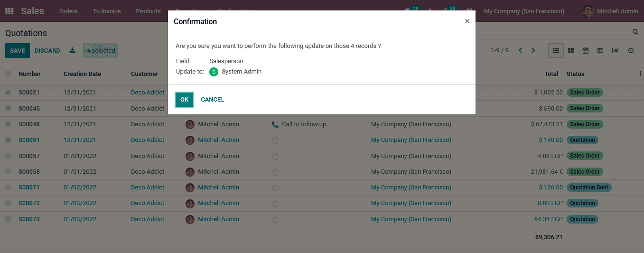Open the My Company (San Francisco) switcher
Viewport: 644px width, 253px height.
524,11
